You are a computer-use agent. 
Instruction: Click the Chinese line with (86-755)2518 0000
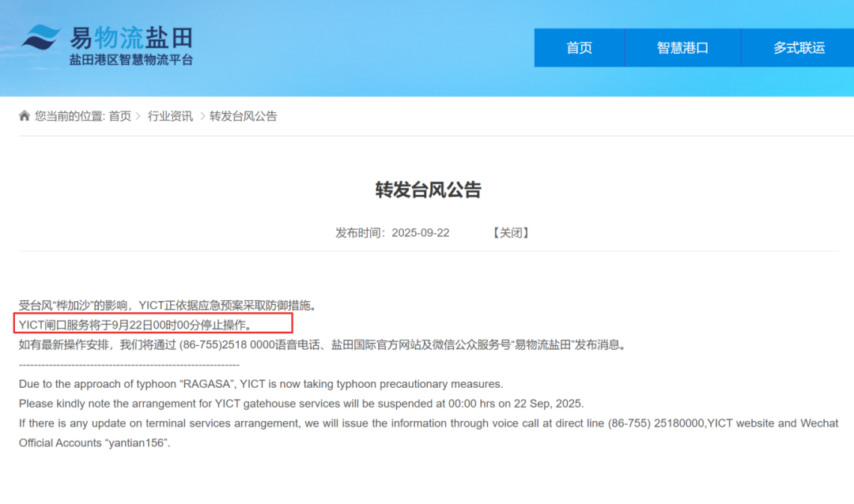[x=322, y=344]
